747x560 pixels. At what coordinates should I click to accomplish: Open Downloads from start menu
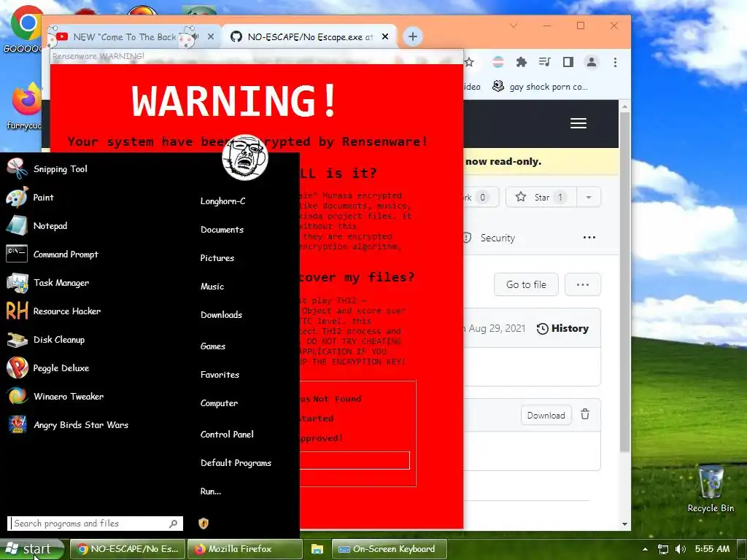pyautogui.click(x=221, y=315)
